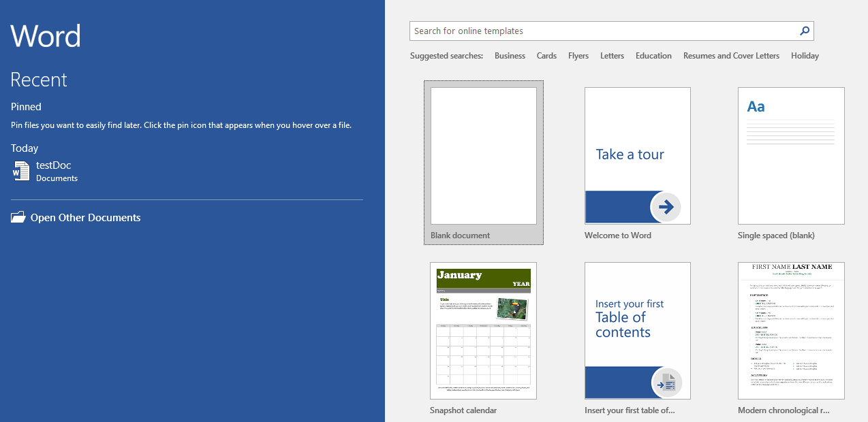The height and width of the screenshot is (422, 868).
Task: Click the Open Other Documents folder icon
Action: pyautogui.click(x=18, y=218)
